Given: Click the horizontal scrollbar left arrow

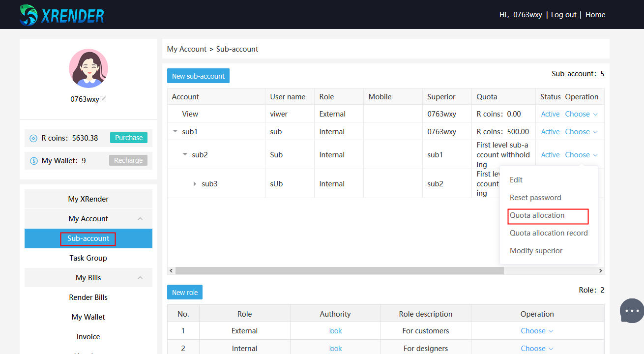Looking at the screenshot, I should coord(171,271).
